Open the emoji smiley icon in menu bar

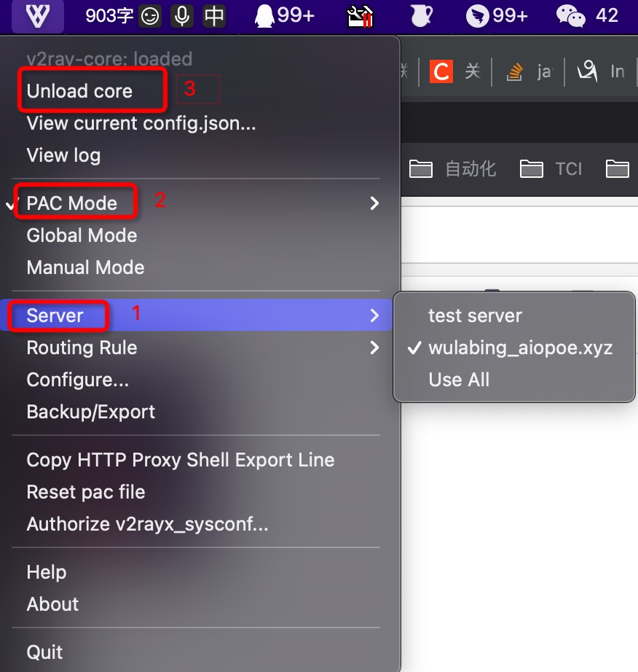(x=150, y=16)
